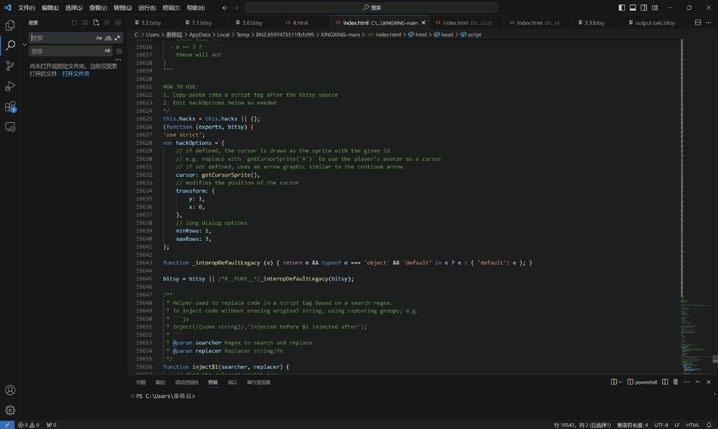Collapse the replace field chevron
This screenshot has width=718, height=429.
[25, 44]
